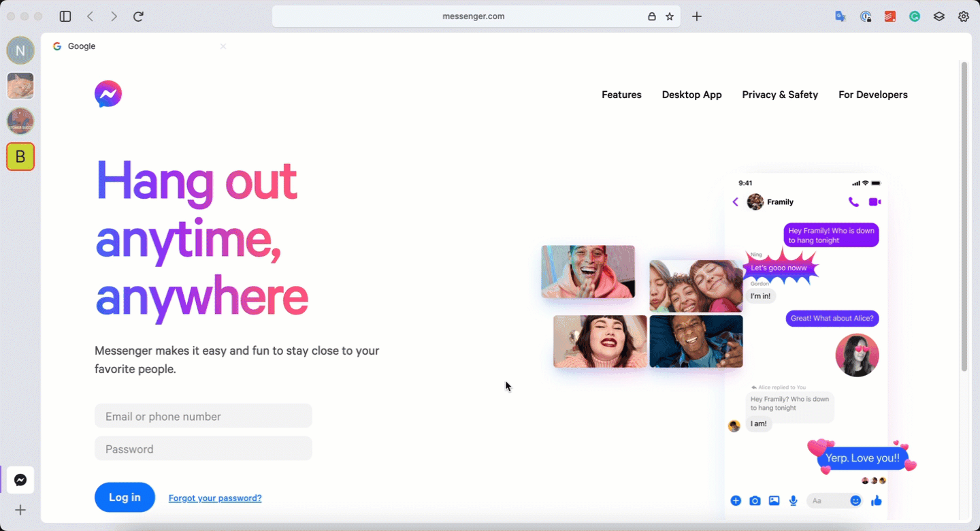Screen dimensions: 980x531
Task: Toggle the browser sidebar panel icon
Action: click(65, 16)
